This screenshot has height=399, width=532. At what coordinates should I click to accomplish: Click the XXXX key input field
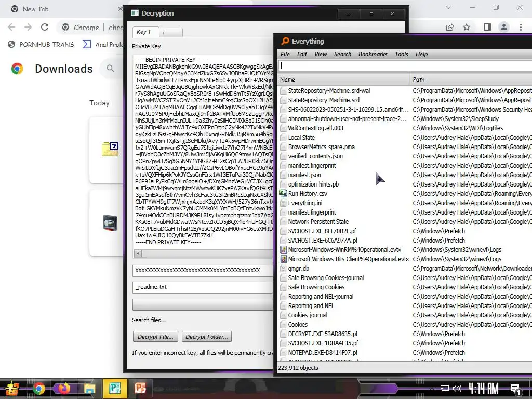(x=203, y=270)
